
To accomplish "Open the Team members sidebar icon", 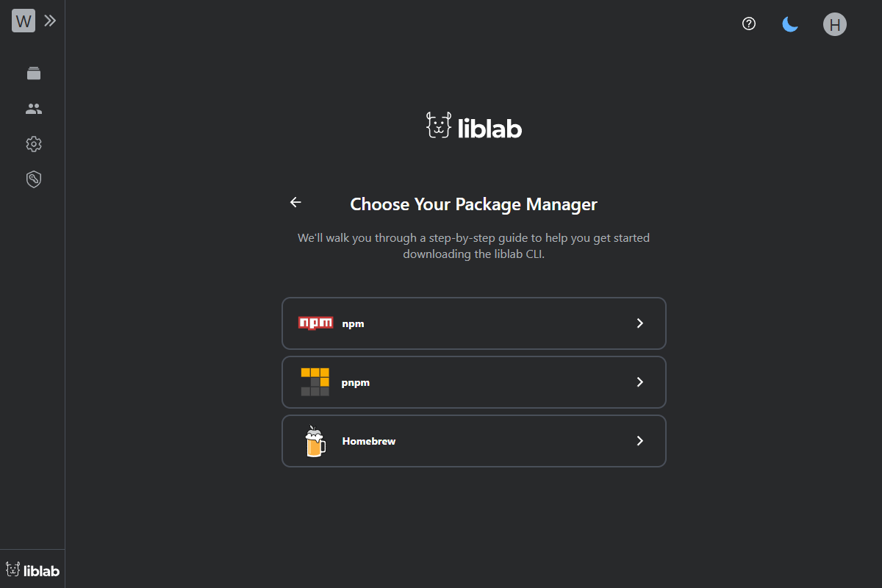I will pyautogui.click(x=33, y=108).
